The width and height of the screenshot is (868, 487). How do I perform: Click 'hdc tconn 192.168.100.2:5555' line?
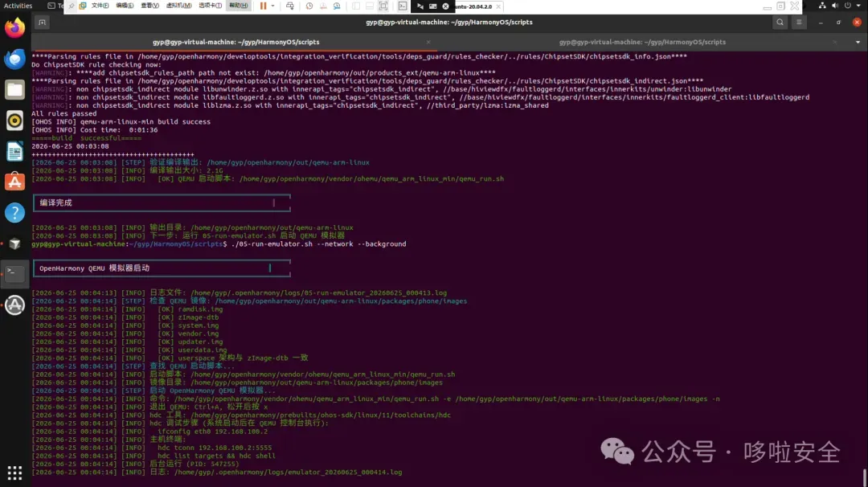tap(215, 448)
